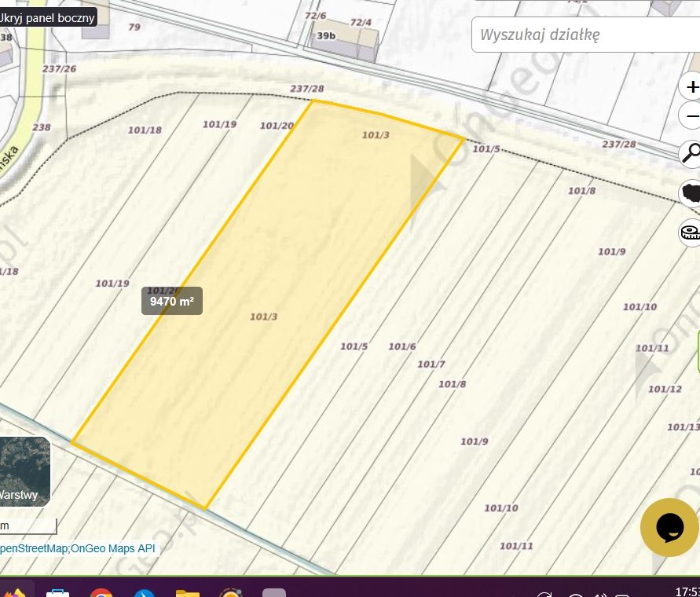
Task: Select parcel label 238
Action: (42, 128)
